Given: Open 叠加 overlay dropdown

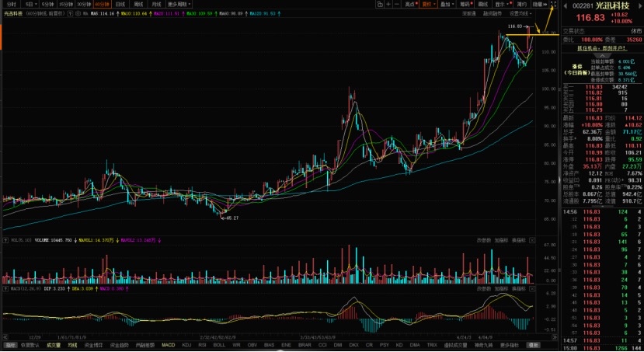Looking at the screenshot, I should coord(447,4).
